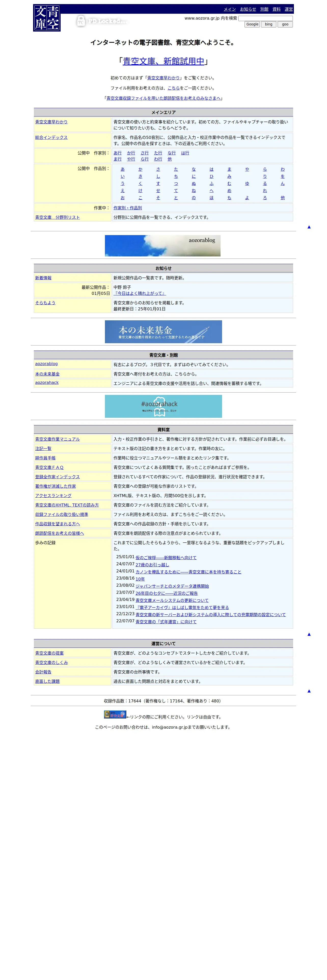Open the 朗読配信 notice link in the intro
The image size is (327, 980).
pos(163,98)
